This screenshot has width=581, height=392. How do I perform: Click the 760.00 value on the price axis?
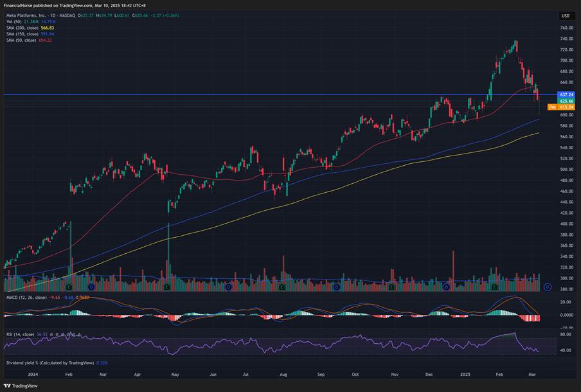tap(567, 28)
